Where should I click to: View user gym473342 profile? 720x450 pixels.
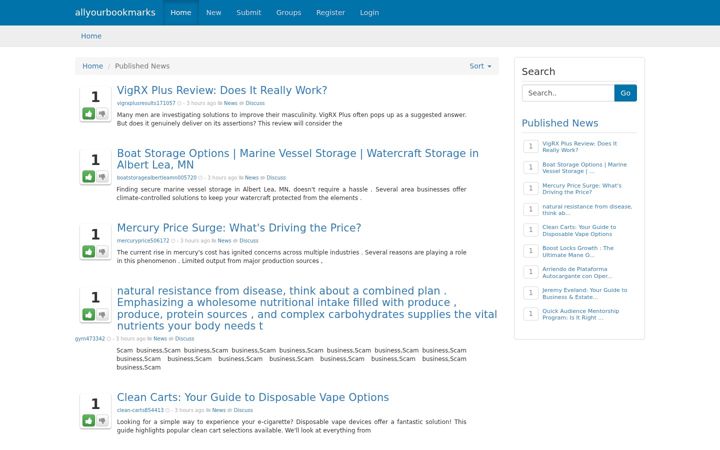90,339
